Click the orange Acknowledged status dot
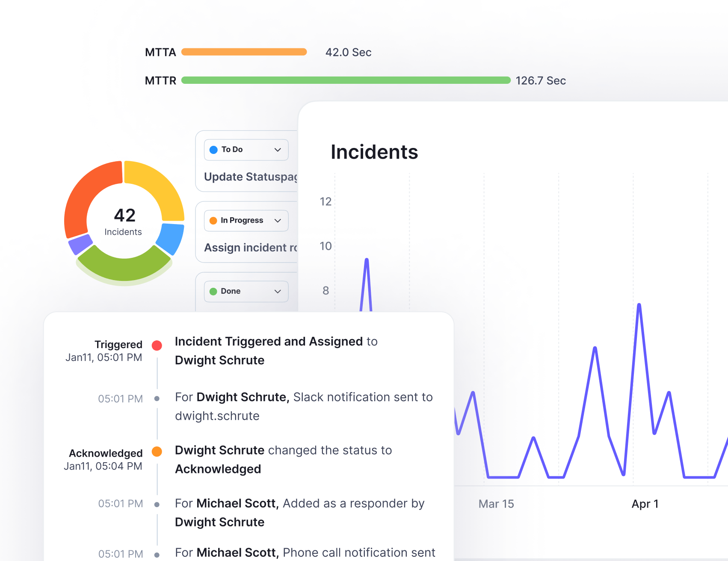 [157, 452]
